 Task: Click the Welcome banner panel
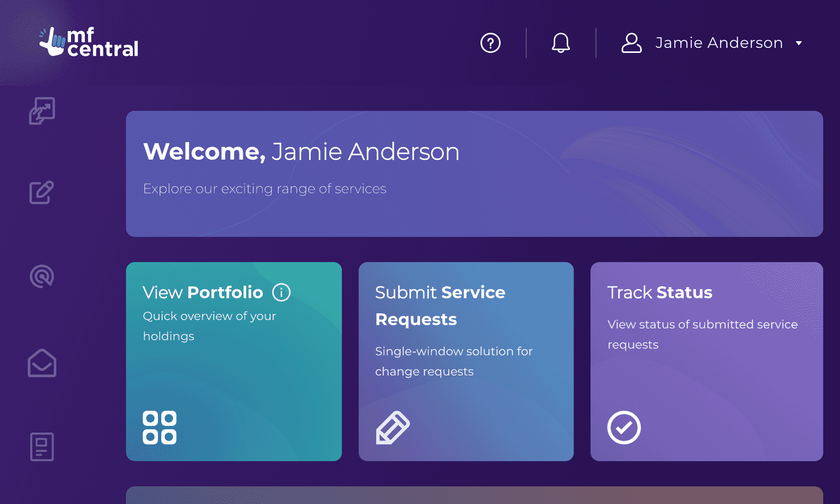pyautogui.click(x=474, y=173)
